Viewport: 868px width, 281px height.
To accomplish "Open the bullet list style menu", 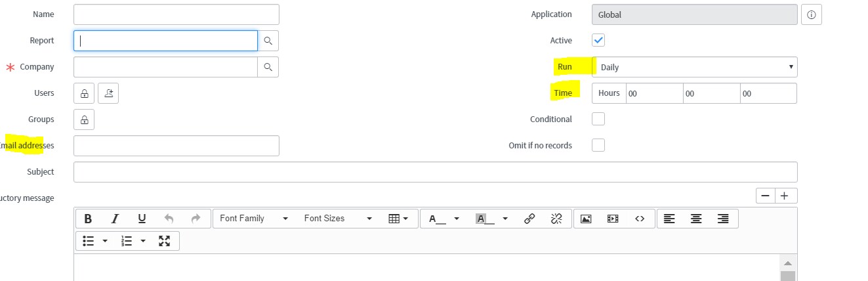I will (x=105, y=241).
